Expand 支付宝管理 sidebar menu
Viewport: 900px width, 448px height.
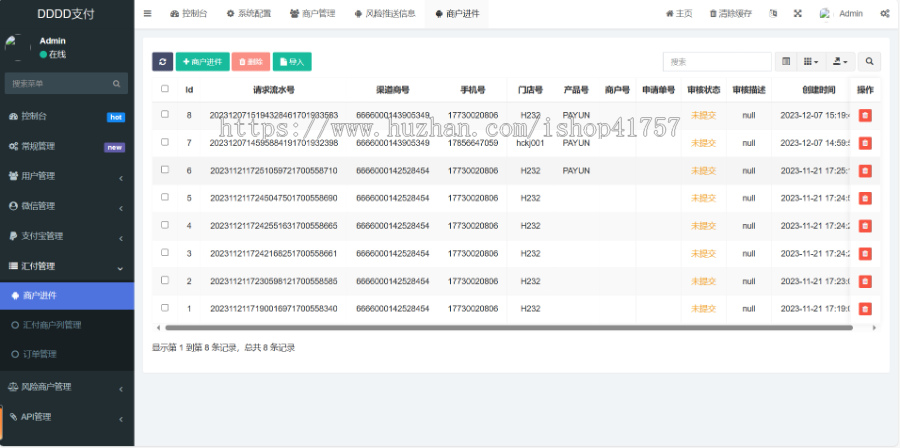tap(67, 236)
